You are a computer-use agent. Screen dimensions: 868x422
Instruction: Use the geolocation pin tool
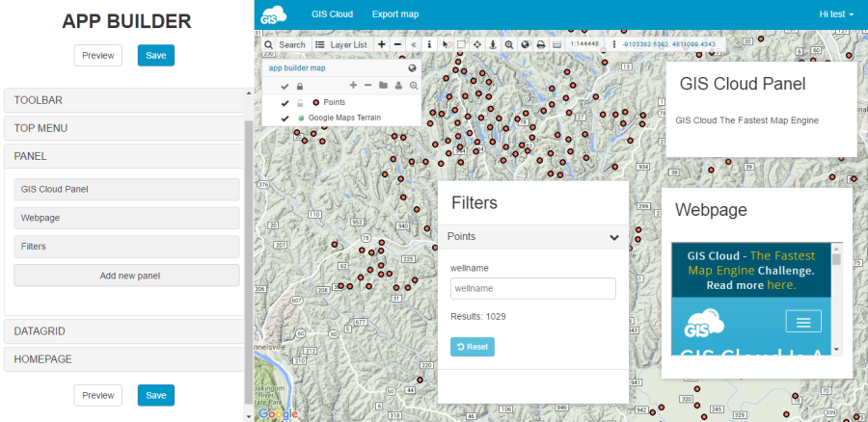pos(493,44)
